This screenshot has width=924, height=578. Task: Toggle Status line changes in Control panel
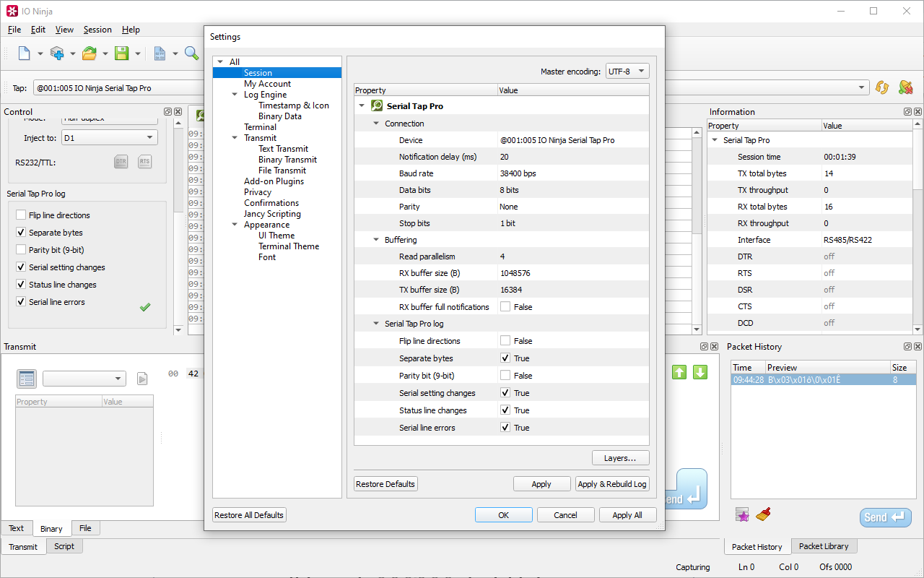(x=21, y=285)
